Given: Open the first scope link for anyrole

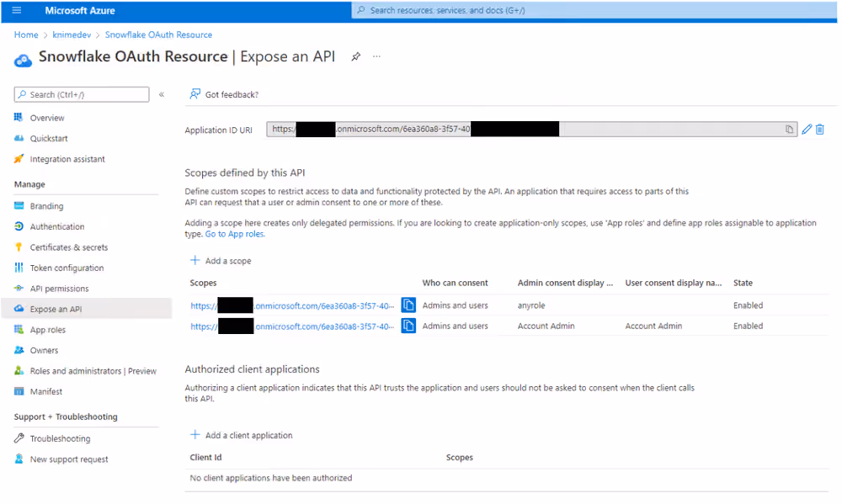Looking at the screenshot, I should [293, 305].
